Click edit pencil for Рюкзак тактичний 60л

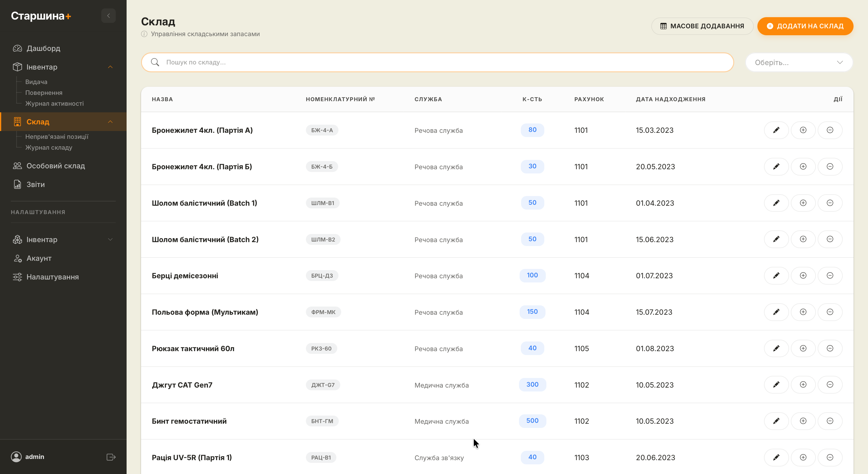(776, 348)
